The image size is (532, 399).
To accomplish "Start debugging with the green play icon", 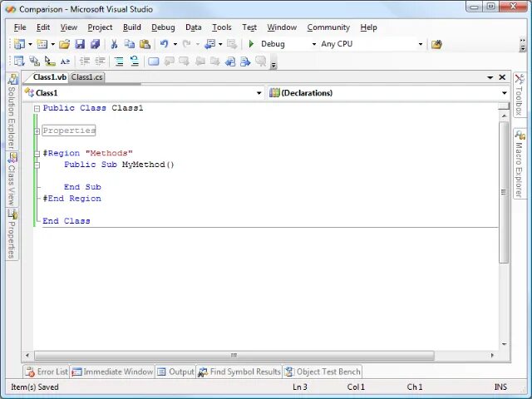I will (x=251, y=44).
